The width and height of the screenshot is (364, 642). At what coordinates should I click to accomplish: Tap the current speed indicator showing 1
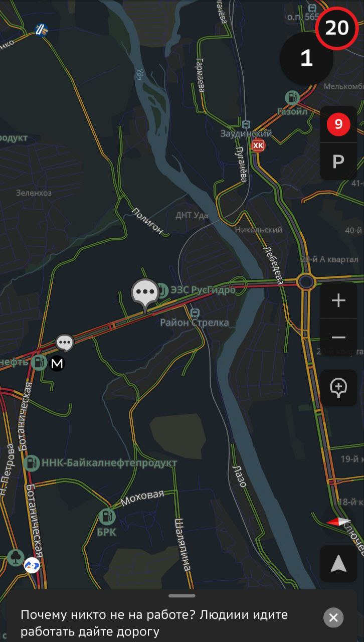coord(306,58)
